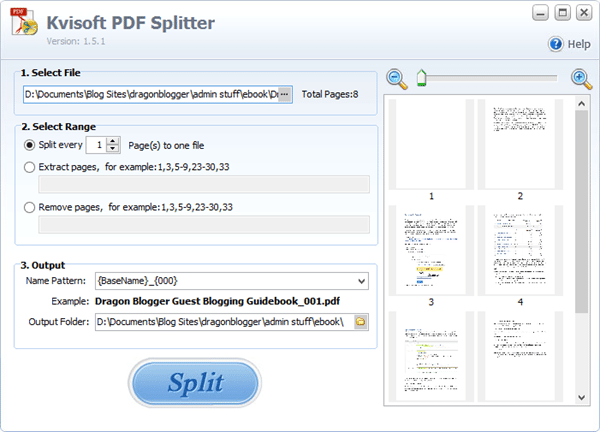This screenshot has height=432, width=600.
Task: Increase the split page count spinner
Action: tap(112, 141)
